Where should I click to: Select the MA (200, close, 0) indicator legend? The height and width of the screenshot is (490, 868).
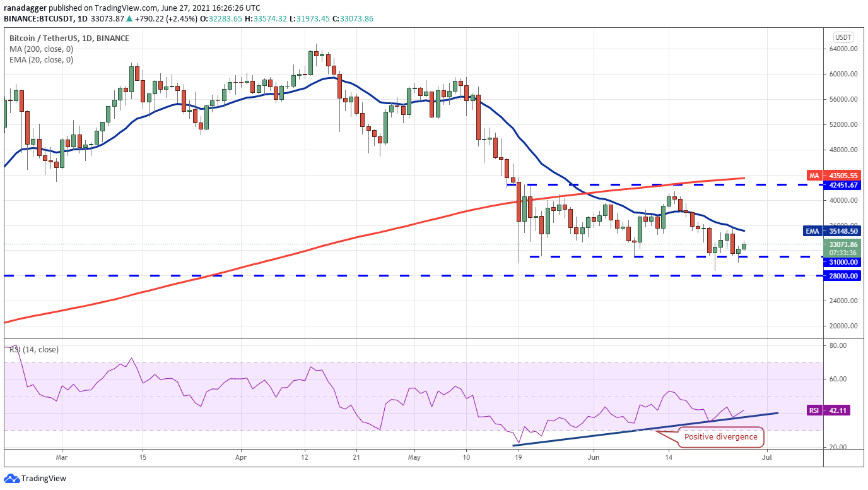(x=41, y=49)
